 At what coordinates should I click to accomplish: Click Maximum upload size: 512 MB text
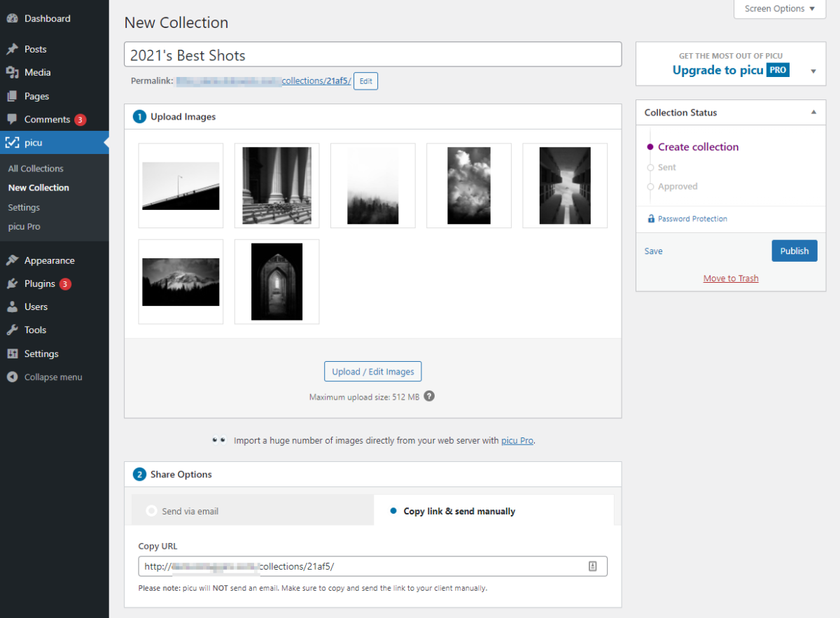(365, 397)
